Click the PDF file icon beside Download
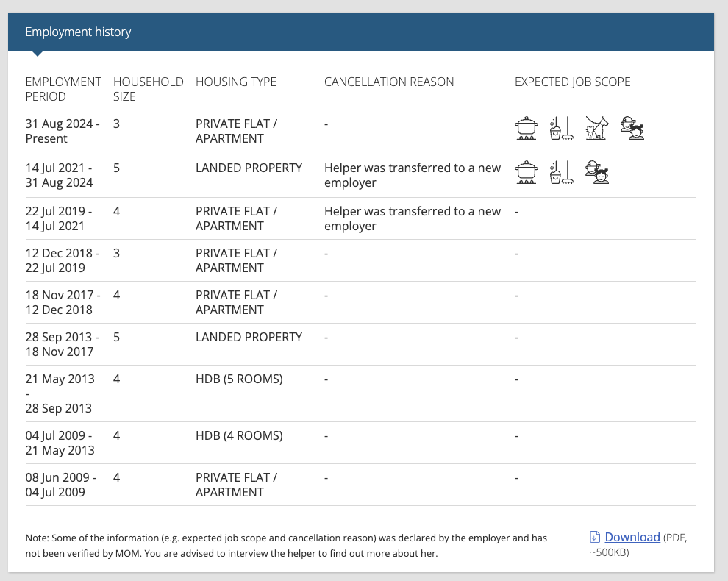728x581 pixels. click(x=595, y=537)
